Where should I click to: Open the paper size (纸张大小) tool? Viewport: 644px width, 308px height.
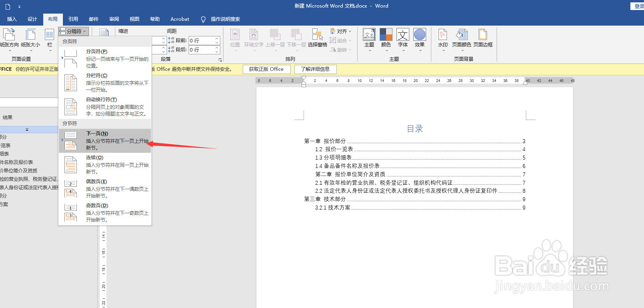pyautogui.click(x=30, y=40)
